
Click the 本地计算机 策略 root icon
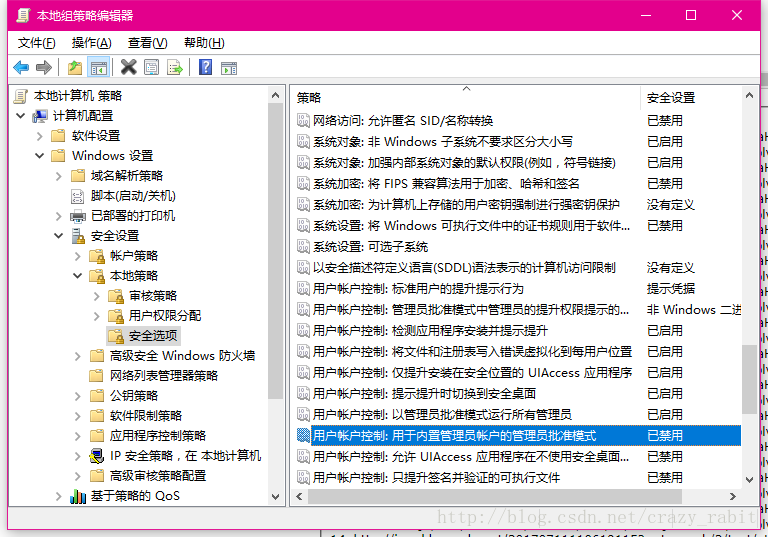pos(21,96)
